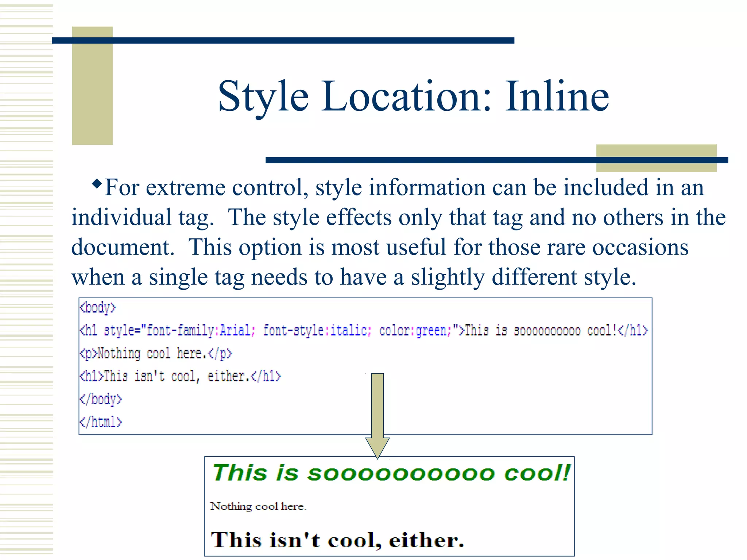Image resolution: width=747 pixels, height=560 pixels.
Task: Click the dark blue divider under title
Action: 430,160
